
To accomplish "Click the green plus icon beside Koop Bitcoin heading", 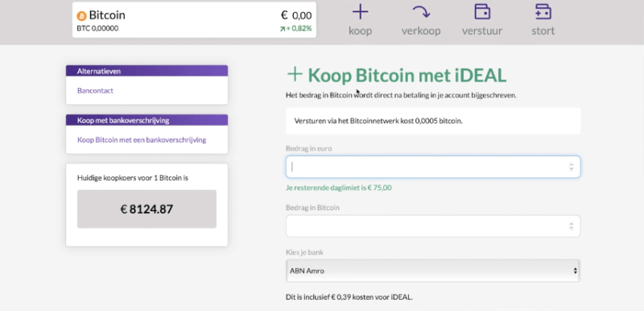I will (295, 75).
